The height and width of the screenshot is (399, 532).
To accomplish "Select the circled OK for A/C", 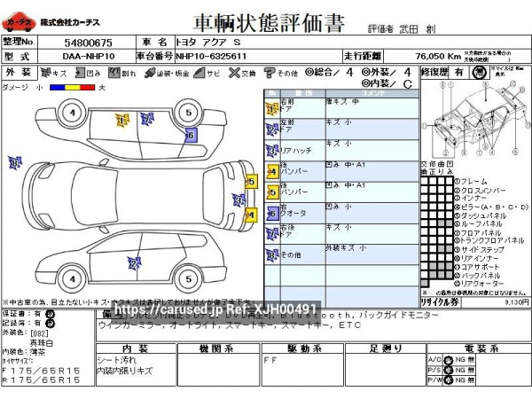I will [x=449, y=360].
